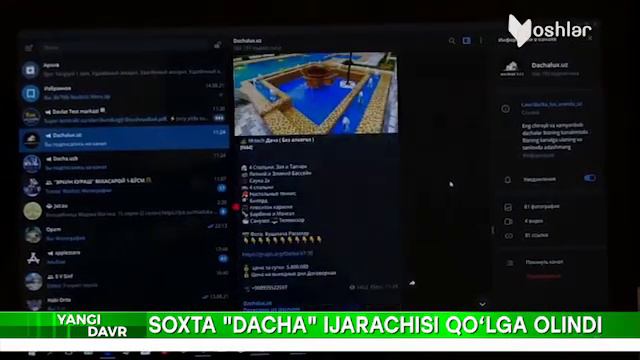Open the Орат chat
This screenshot has height=360, width=640.
coord(124,233)
